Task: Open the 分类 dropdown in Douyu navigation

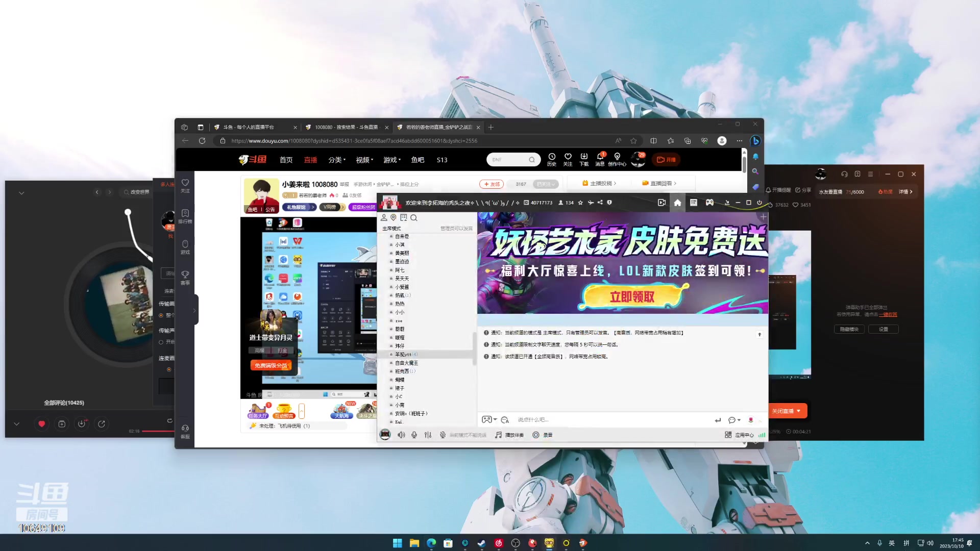Action: pos(337,160)
